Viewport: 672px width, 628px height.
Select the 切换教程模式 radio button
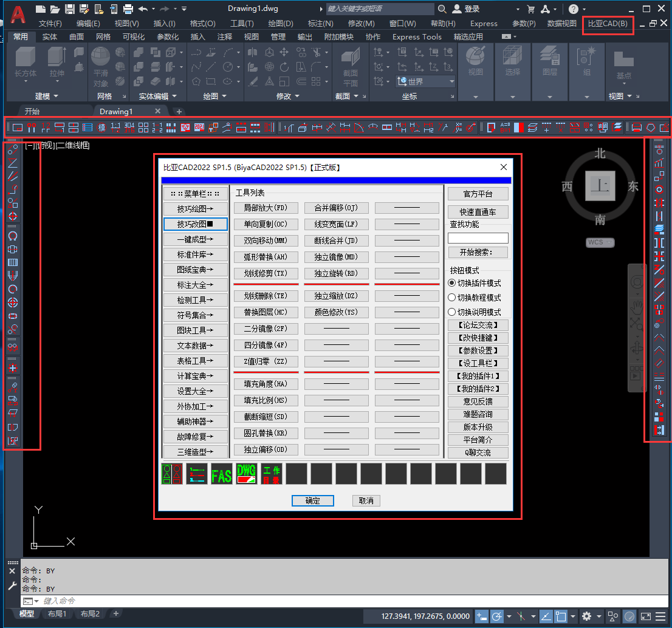[451, 297]
